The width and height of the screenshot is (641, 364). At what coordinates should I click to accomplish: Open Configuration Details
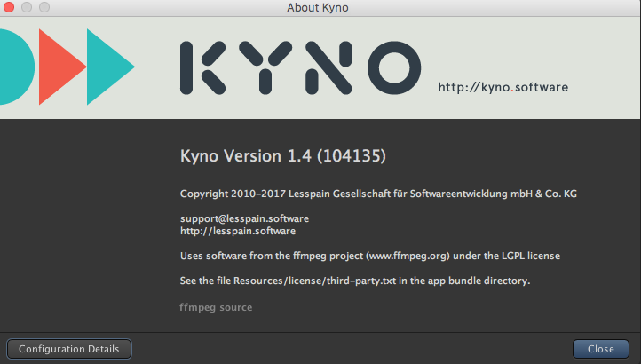coord(69,349)
